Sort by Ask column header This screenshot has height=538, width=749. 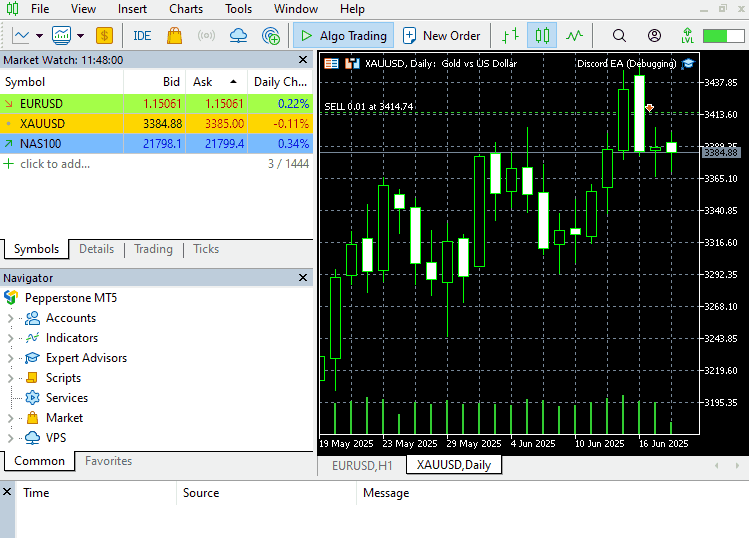pyautogui.click(x=216, y=82)
